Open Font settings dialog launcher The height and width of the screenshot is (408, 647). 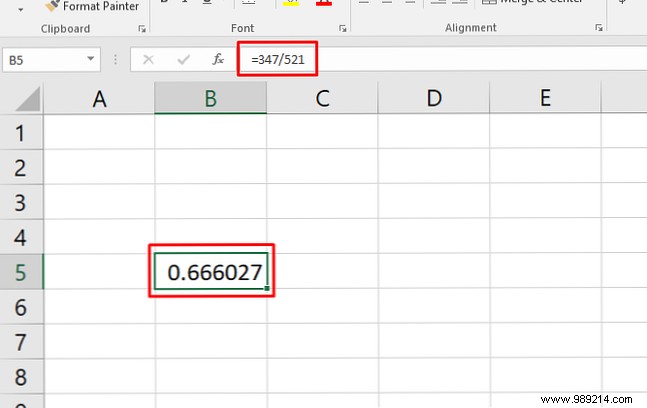tap(342, 28)
